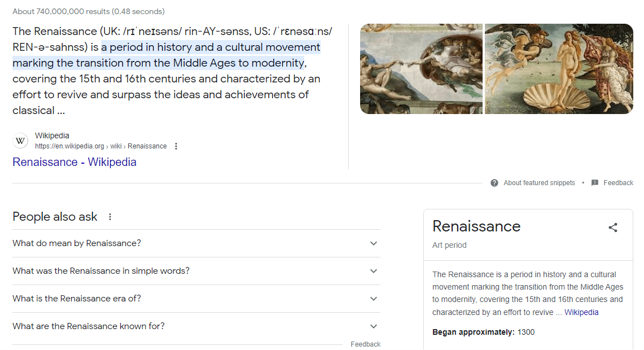Open the Creation of Adam image
Image resolution: width=644 pixels, height=350 pixels.
pyautogui.click(x=422, y=69)
